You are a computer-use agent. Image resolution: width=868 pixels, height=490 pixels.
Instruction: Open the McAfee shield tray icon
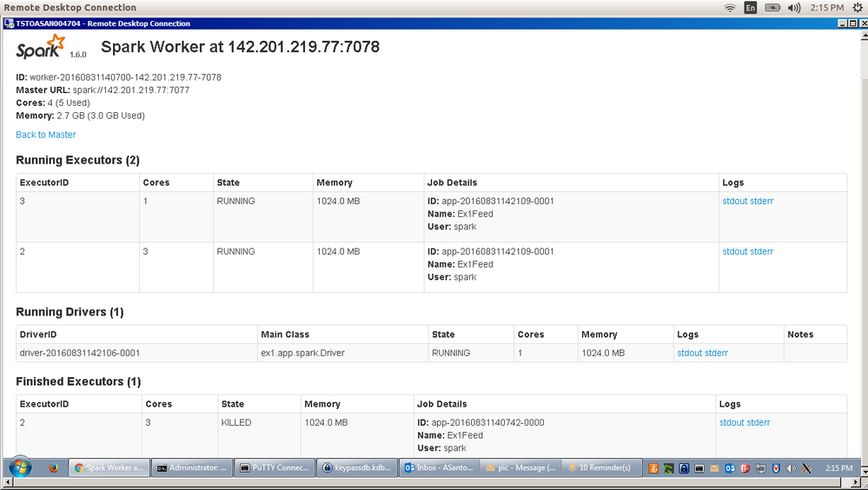tap(776, 468)
